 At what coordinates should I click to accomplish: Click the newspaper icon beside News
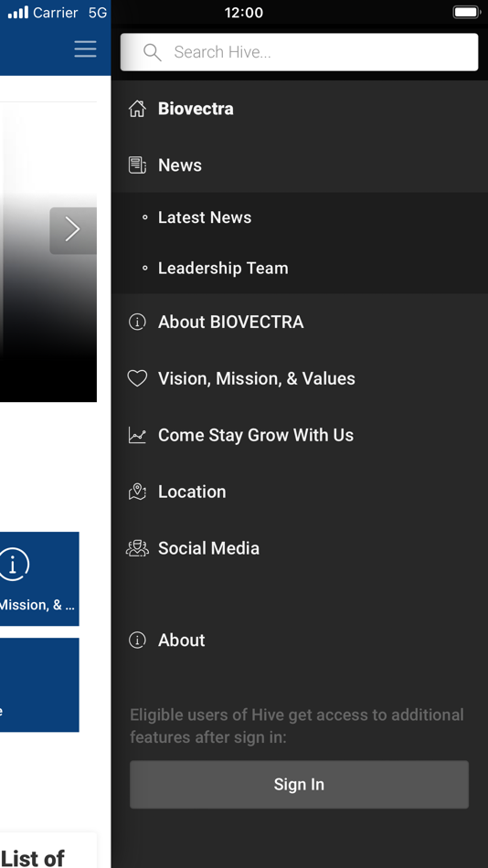(x=137, y=165)
